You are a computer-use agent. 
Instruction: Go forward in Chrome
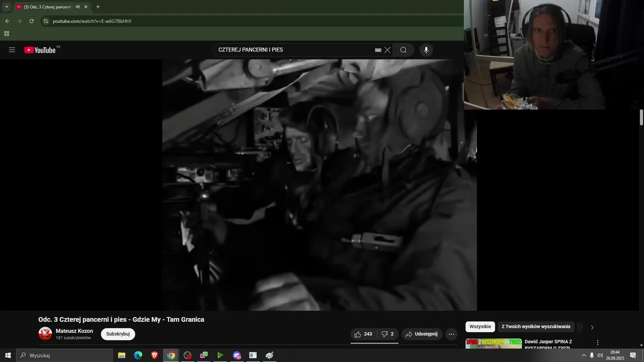[19, 21]
